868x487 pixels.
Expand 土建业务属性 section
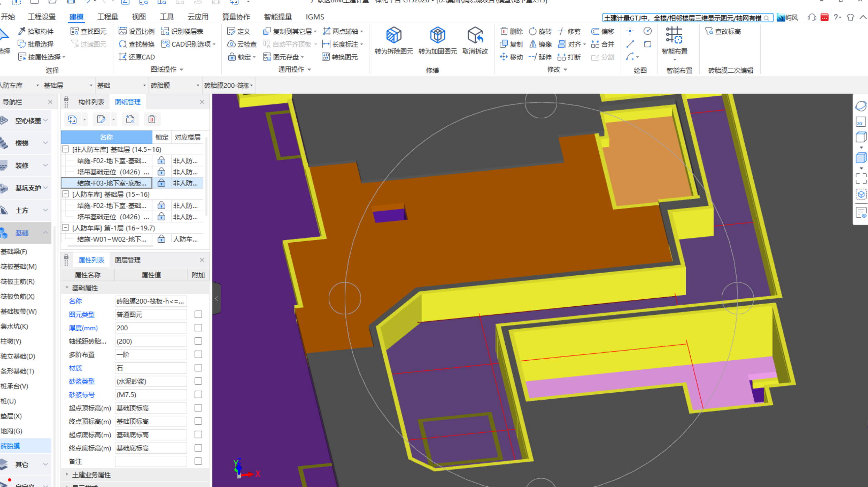67,474
